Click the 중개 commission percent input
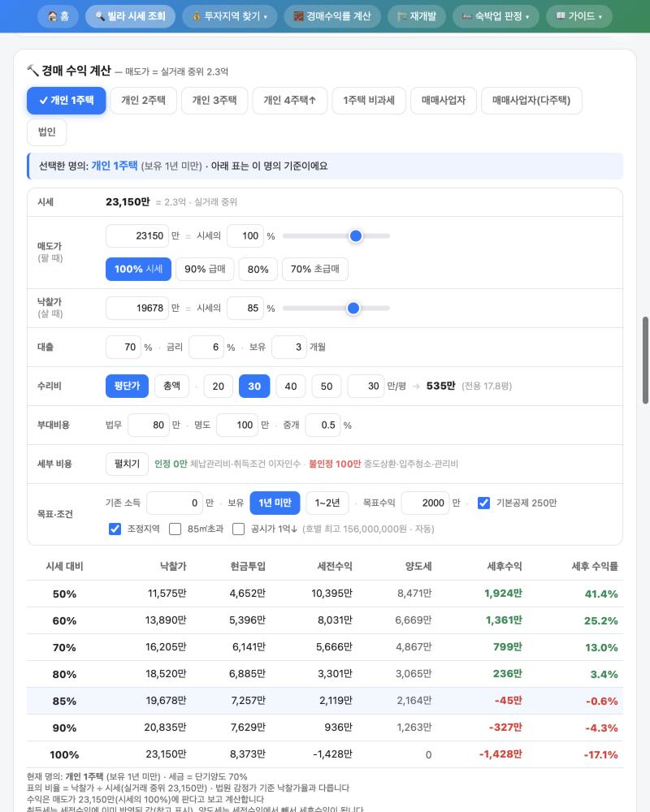Image resolution: width=650 pixels, height=812 pixels. tap(323, 425)
